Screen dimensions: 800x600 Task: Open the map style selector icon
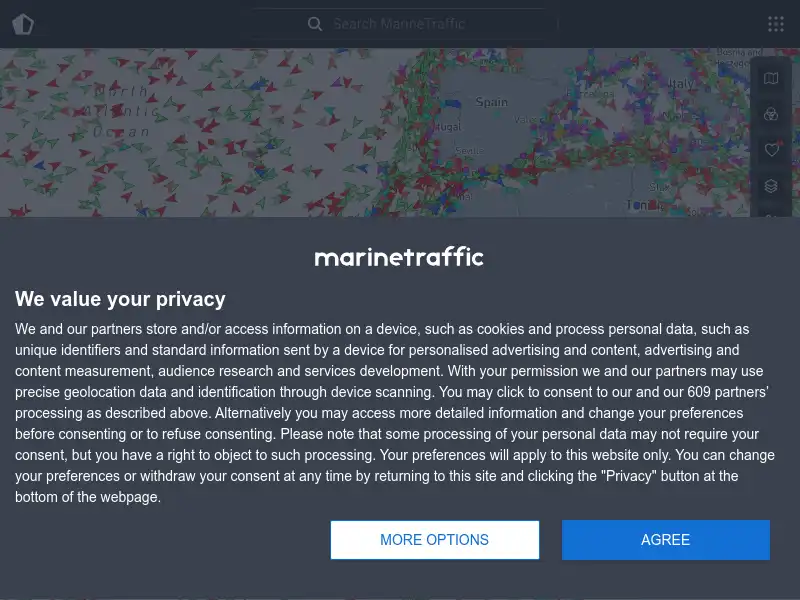point(771,78)
